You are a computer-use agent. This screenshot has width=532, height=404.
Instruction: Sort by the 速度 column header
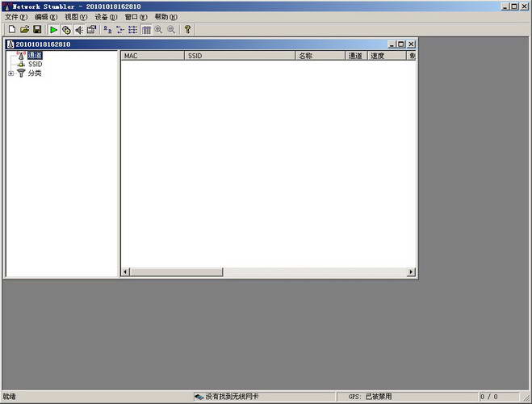pyautogui.click(x=387, y=56)
